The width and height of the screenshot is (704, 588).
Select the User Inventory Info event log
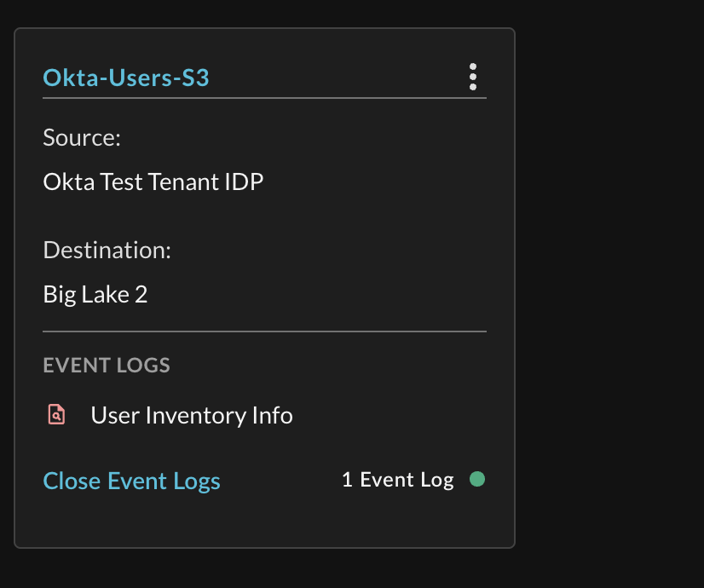coord(192,415)
